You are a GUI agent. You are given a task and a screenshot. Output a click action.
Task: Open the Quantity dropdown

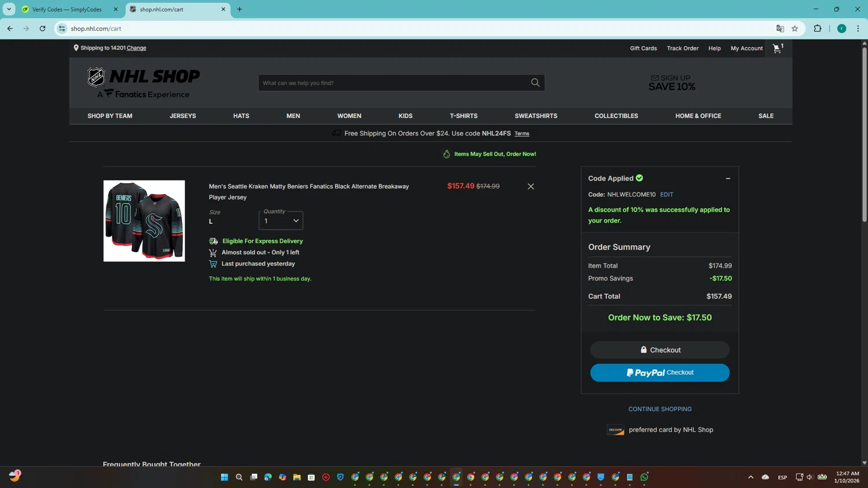point(281,220)
